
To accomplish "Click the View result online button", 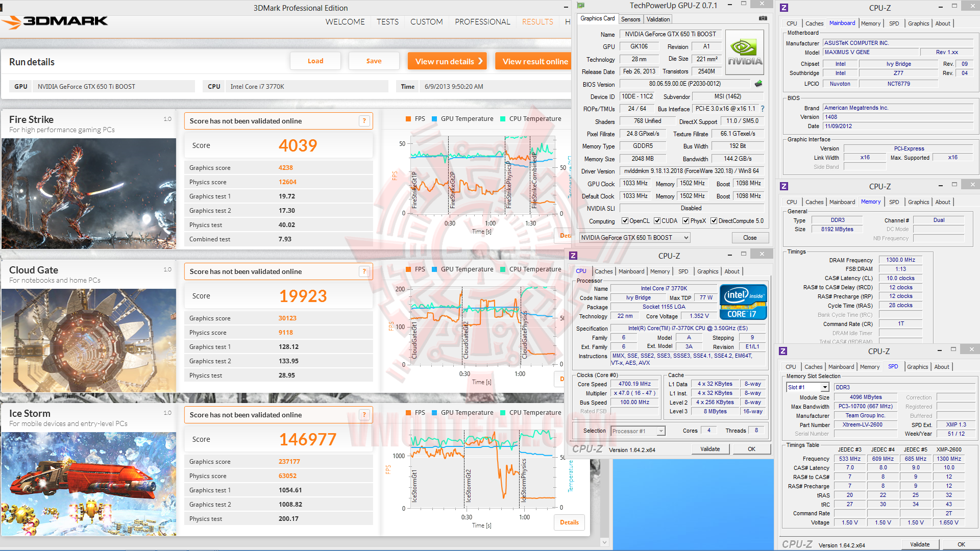I will (x=535, y=61).
